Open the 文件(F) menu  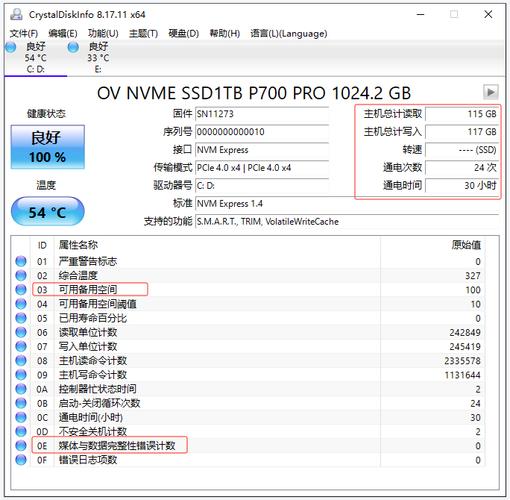pyautogui.click(x=24, y=33)
